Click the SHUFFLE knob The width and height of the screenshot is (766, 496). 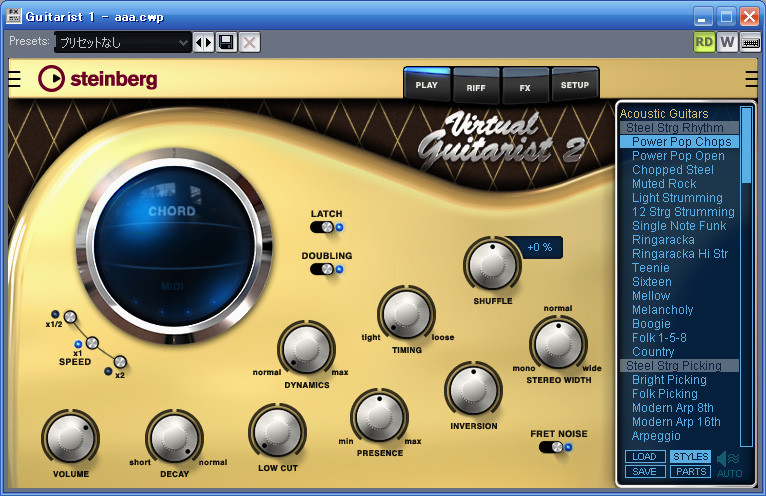pos(492,265)
